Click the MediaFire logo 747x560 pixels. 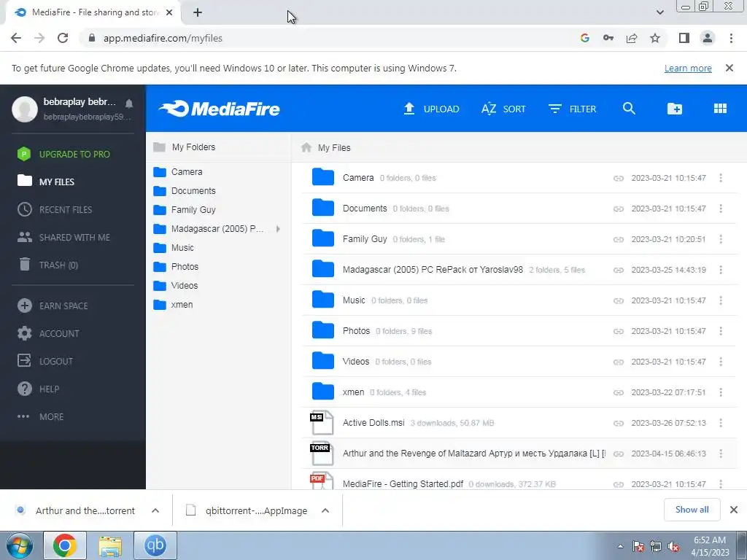coord(220,109)
